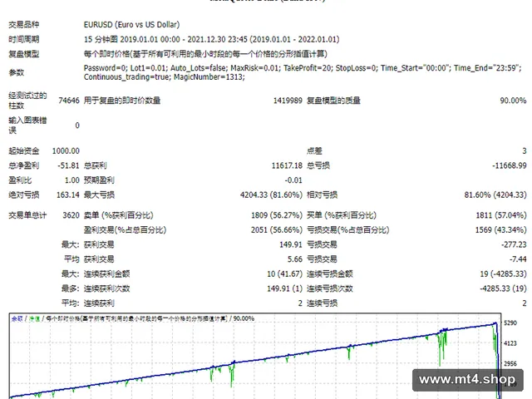Image resolution: width=532 pixels, height=399 pixels.
Task: Select the period value starting '15 分钟图 2019.01.01 00:00'
Action: pyautogui.click(x=211, y=39)
